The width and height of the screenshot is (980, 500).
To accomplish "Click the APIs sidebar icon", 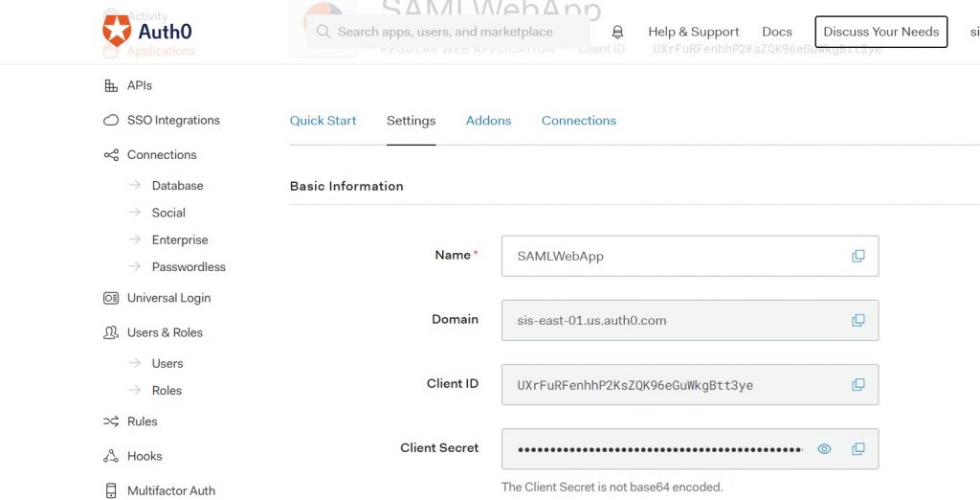I will [111, 86].
